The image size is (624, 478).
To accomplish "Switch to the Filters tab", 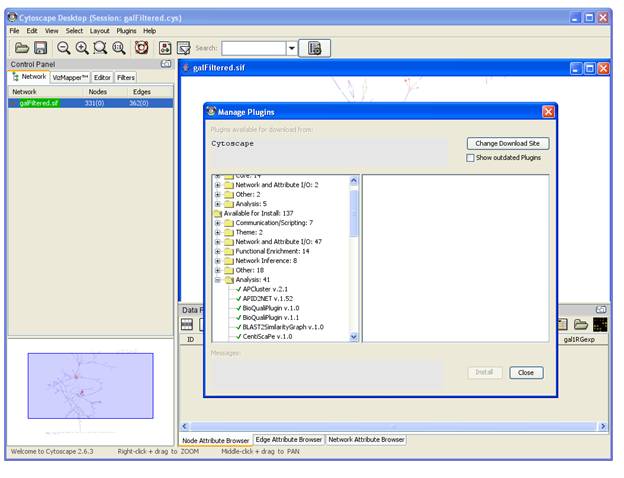I will point(126,78).
